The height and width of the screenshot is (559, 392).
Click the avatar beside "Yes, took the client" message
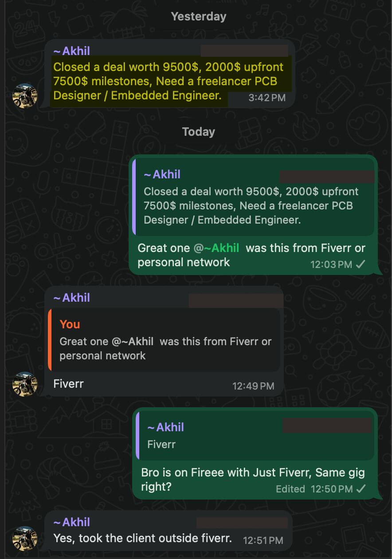pos(25,539)
